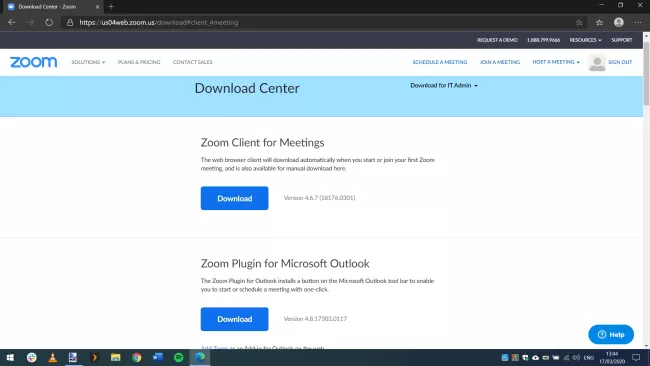Expand the Host a Meeting dropdown
The image size is (650, 366).
point(556,62)
